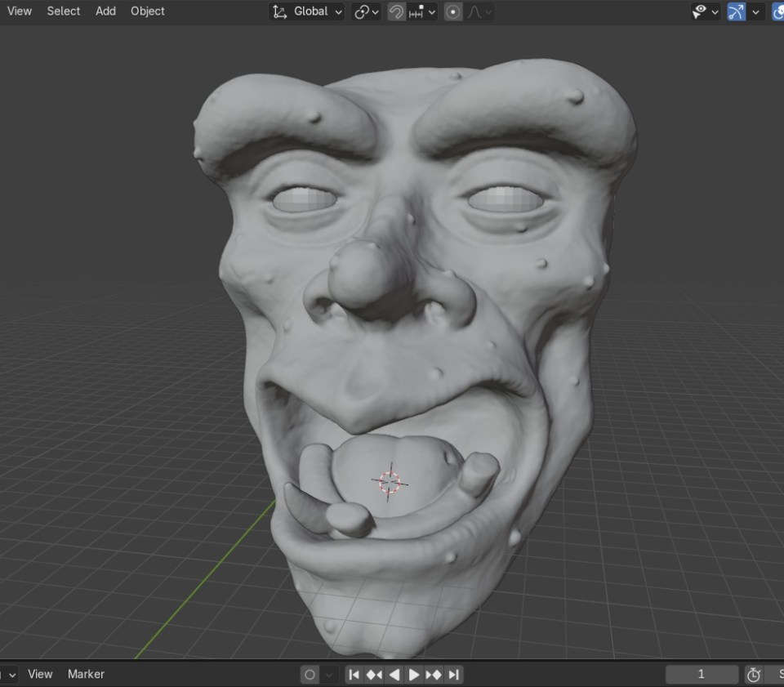Image resolution: width=784 pixels, height=687 pixels.
Task: Jump to the timeline end frame
Action: coord(454,675)
